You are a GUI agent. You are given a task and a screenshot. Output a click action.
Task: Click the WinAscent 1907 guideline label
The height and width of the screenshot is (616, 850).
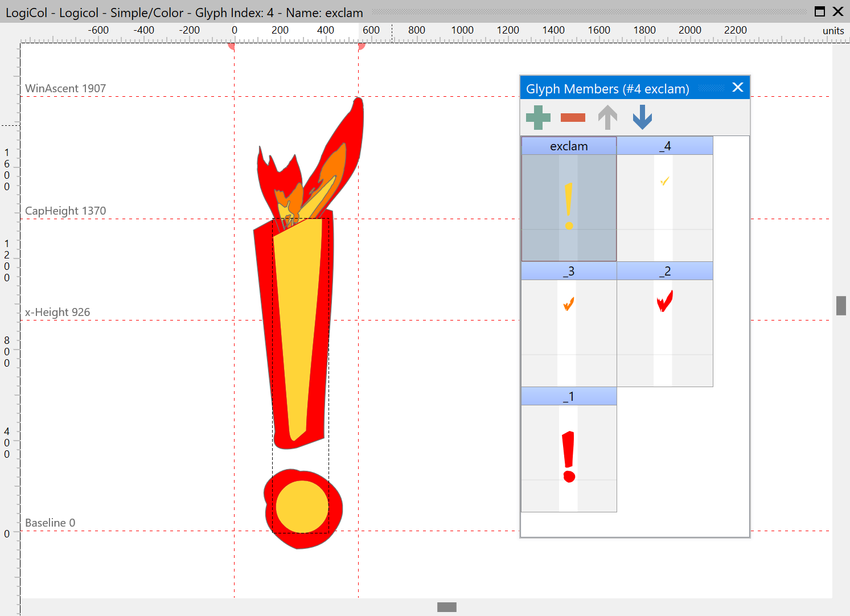65,88
